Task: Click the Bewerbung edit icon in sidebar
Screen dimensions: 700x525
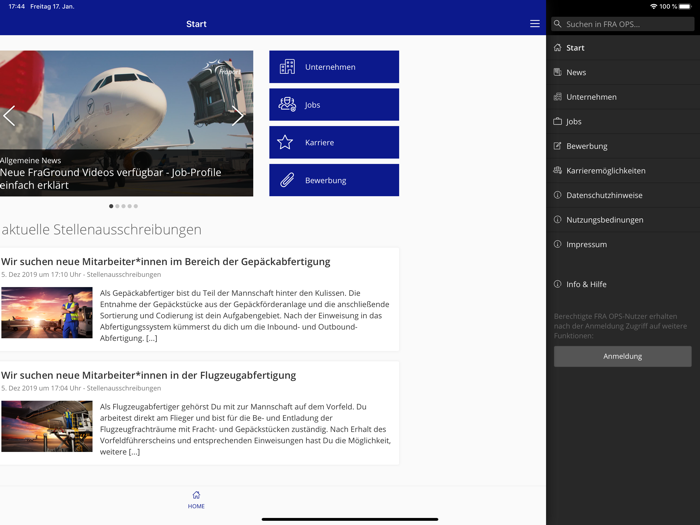Action: pyautogui.click(x=557, y=146)
